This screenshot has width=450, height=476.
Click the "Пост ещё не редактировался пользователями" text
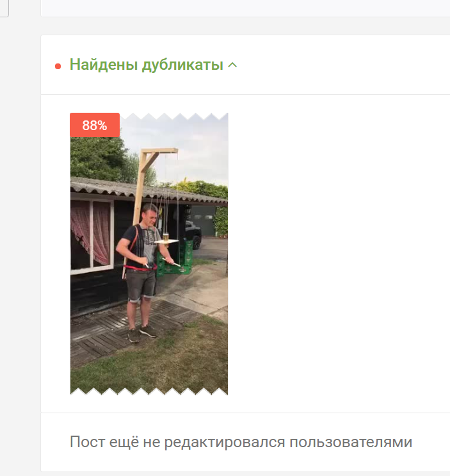pos(241,442)
